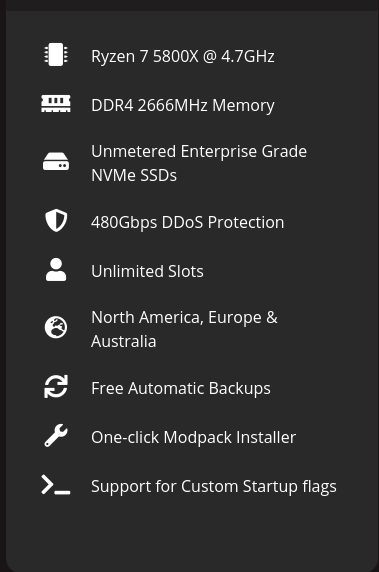Click the terminal prompt icon

click(56, 485)
